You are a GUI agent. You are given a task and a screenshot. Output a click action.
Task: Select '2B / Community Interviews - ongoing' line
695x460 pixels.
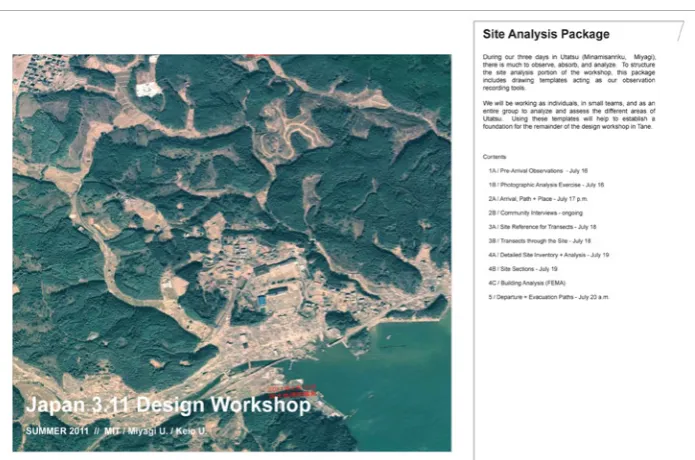click(535, 213)
